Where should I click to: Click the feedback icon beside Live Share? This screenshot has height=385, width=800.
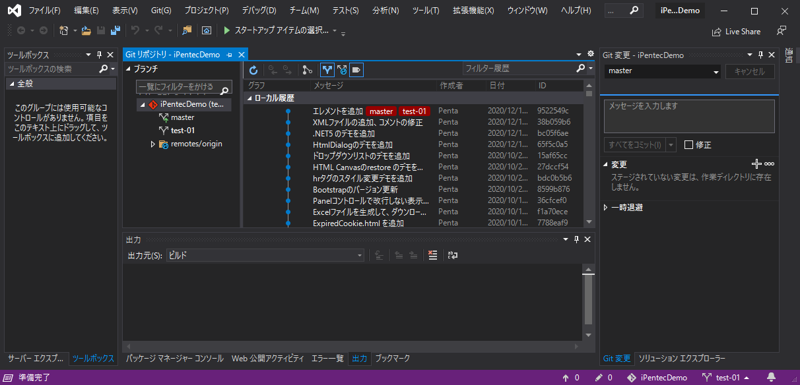point(781,31)
